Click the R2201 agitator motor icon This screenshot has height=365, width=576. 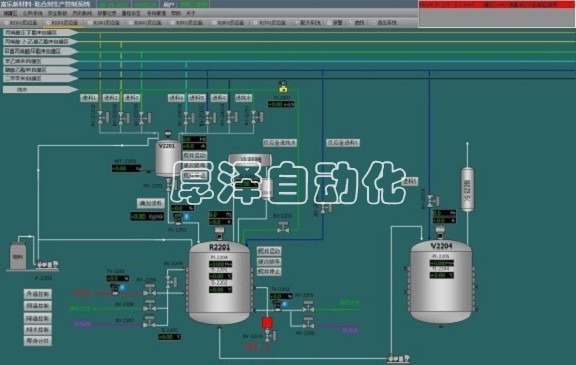(219, 232)
